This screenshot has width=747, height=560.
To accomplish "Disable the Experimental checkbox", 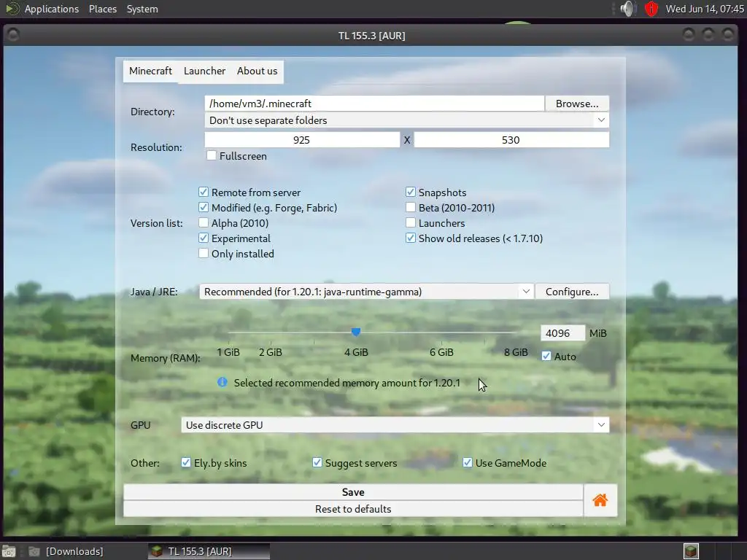I will [x=204, y=238].
